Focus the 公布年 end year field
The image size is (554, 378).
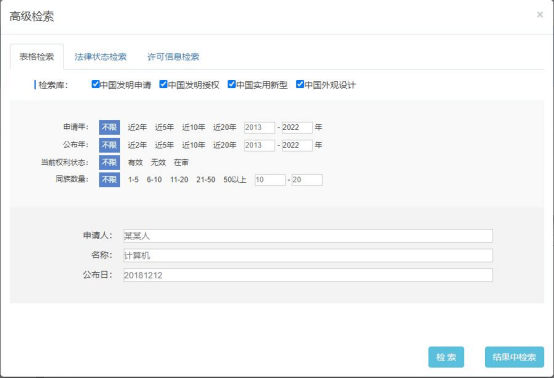pyautogui.click(x=297, y=146)
